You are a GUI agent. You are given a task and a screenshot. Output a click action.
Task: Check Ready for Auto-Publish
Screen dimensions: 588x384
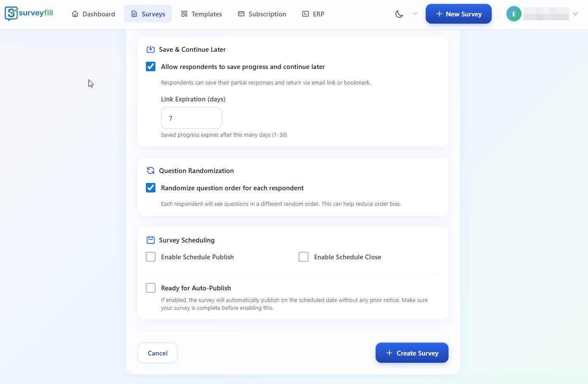point(150,287)
